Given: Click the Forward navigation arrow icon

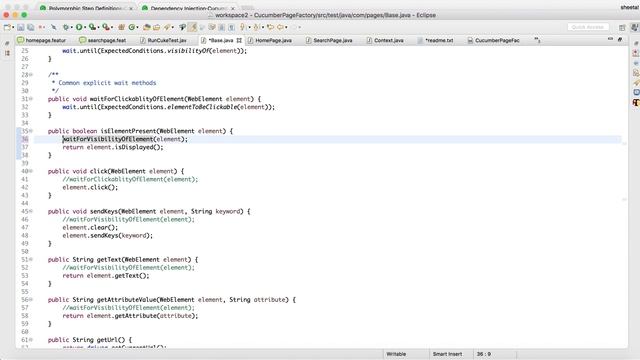Looking at the screenshot, I should click(294, 27).
